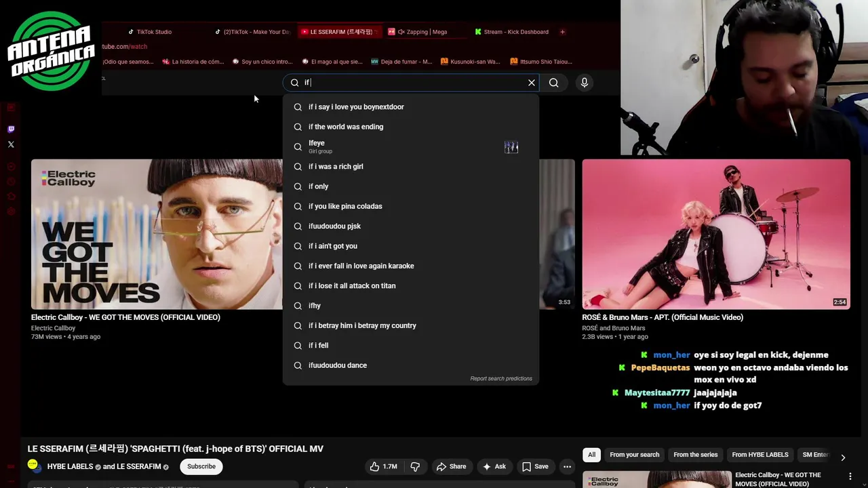Open a new browser tab with plus
Image resolution: width=868 pixels, height=488 pixels.
pos(562,32)
